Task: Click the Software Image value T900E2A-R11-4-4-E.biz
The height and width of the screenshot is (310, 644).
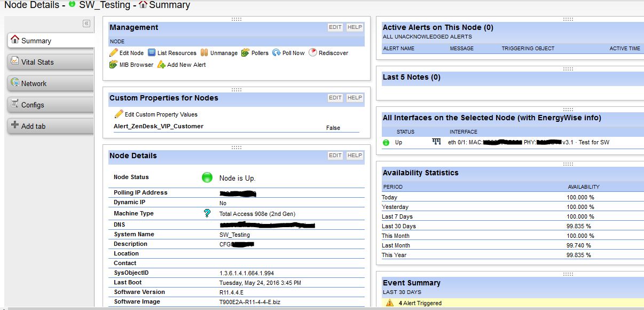Action: coord(250,302)
